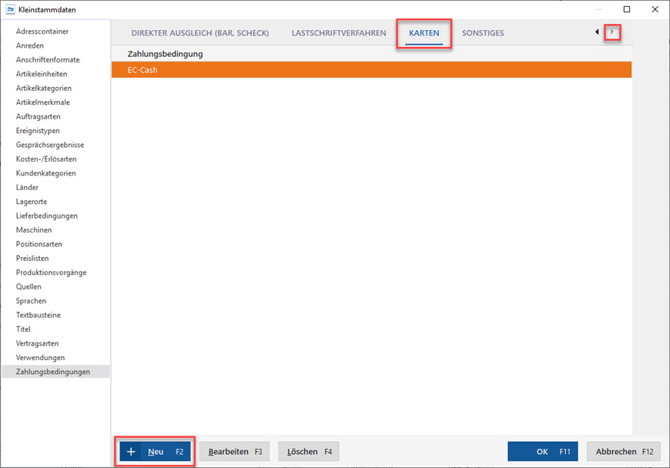Open the Lastschriftverfahren tab
The height and width of the screenshot is (468, 670).
coord(338,33)
